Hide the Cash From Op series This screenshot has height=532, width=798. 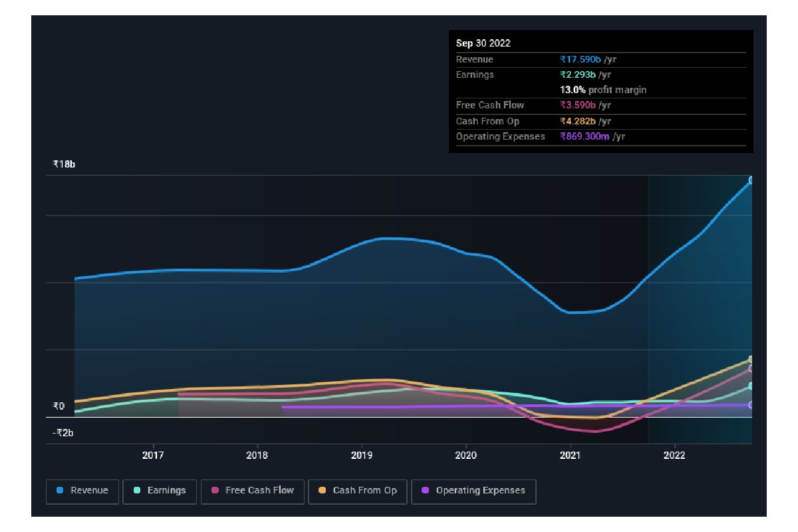click(358, 491)
